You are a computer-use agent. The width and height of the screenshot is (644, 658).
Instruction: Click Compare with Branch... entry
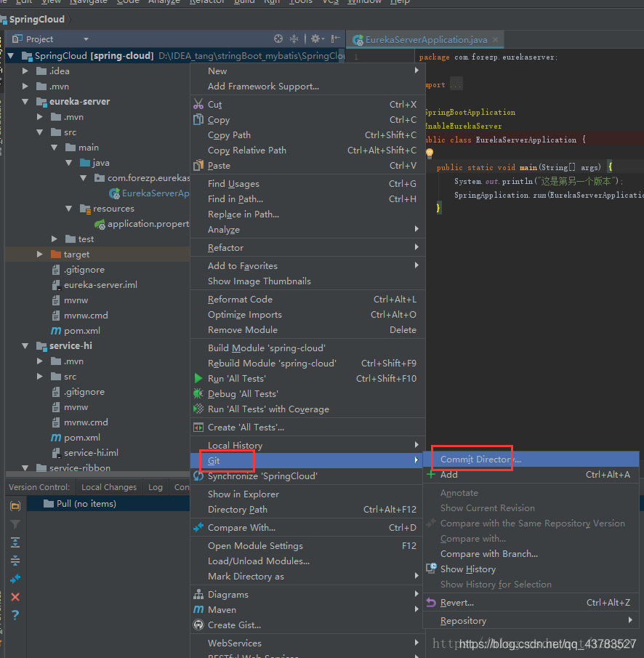tap(531, 554)
